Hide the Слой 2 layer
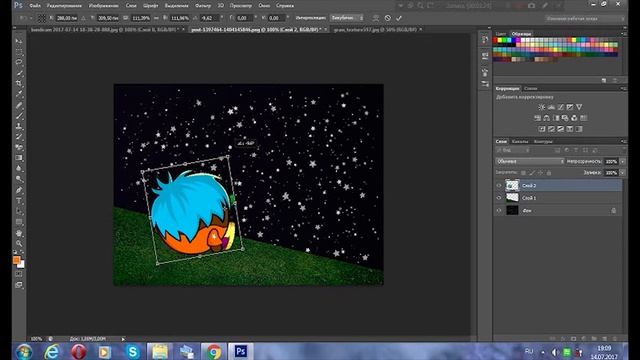The height and width of the screenshot is (360, 640). tap(499, 185)
